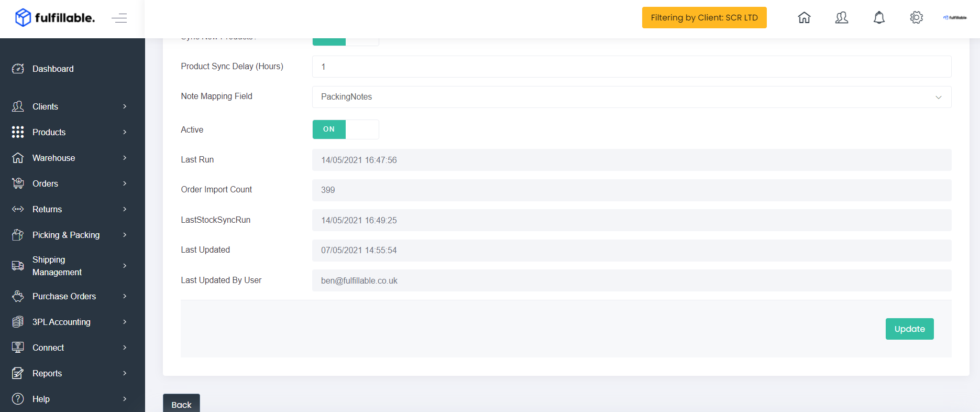980x412 pixels.
Task: Expand the Picking & Packing chevron
Action: pyautogui.click(x=125, y=235)
